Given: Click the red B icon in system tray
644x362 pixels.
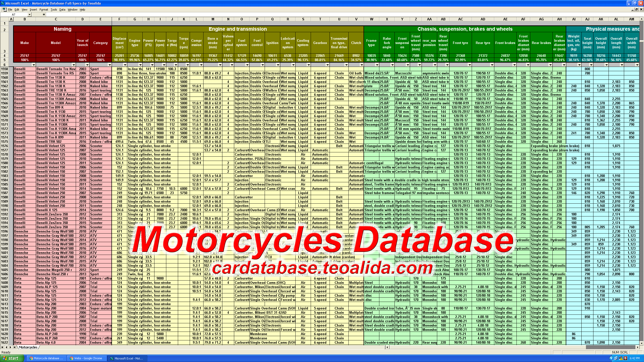Looking at the screenshot, I should [x=625, y=358].
